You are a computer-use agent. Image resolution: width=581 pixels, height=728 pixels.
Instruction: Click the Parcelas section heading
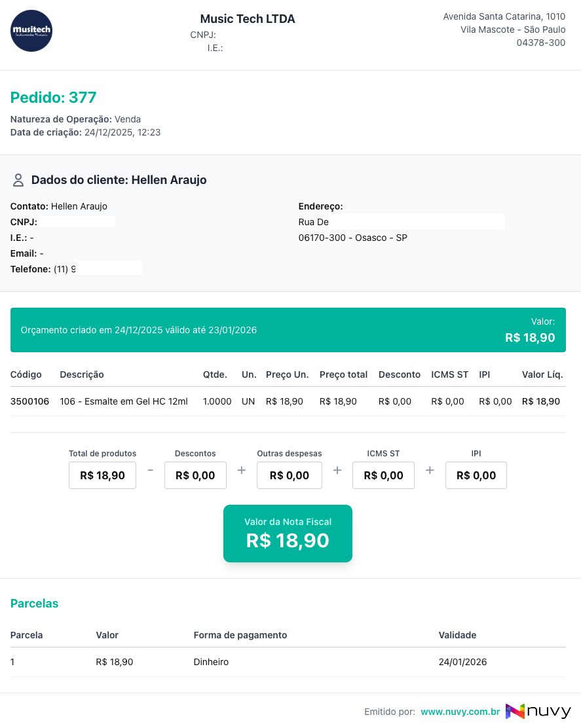[35, 604]
